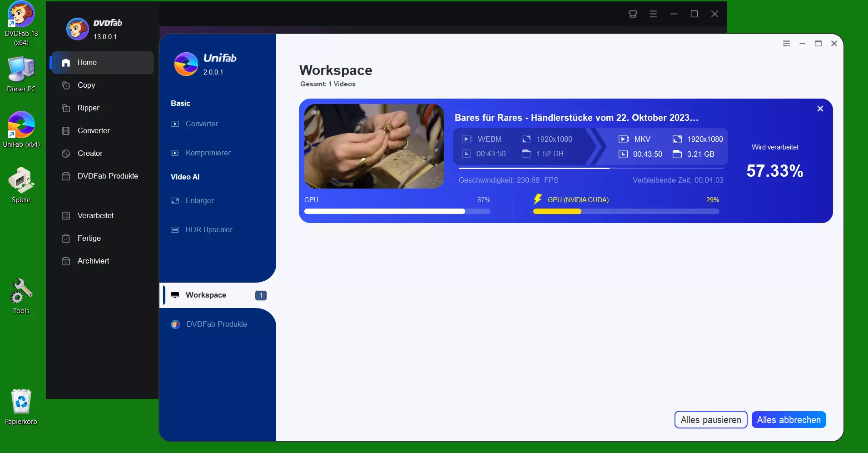Screen dimensions: 868x453
Task: Click GPU lightning bolt icon
Action: pyautogui.click(x=538, y=199)
